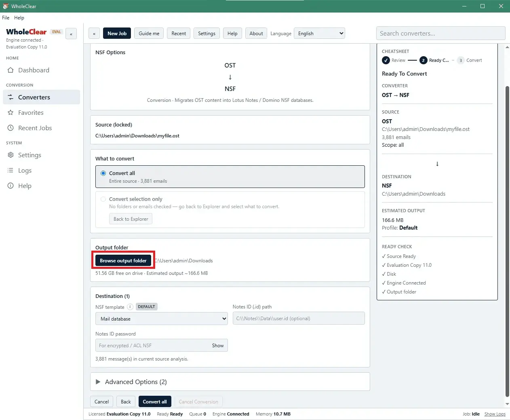Select the Convert all radio option

[103, 173]
